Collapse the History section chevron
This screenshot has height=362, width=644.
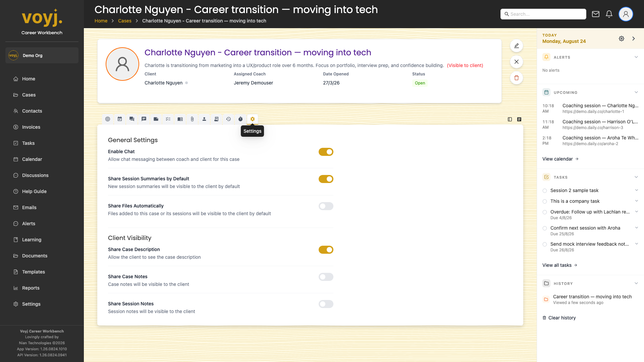(x=636, y=283)
